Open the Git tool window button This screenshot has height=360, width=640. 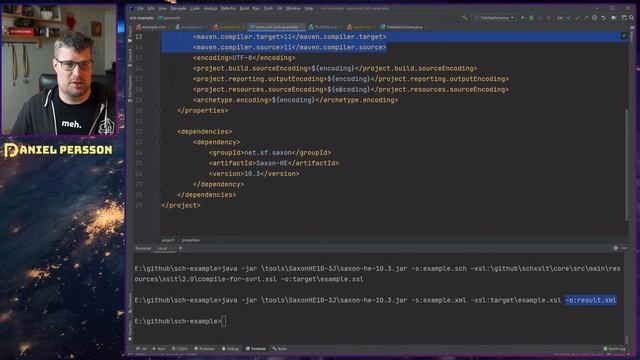[142, 349]
